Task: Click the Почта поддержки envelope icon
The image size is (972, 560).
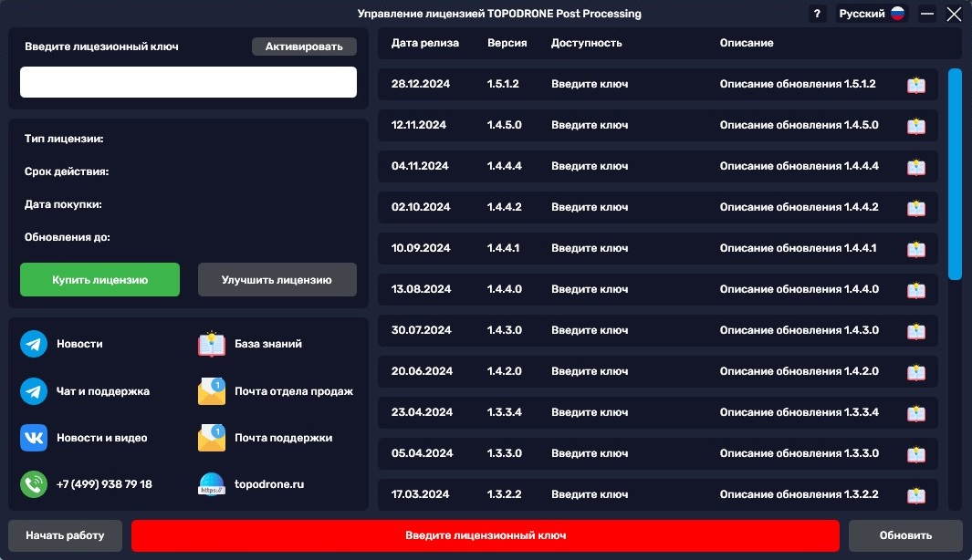Action: 212,438
